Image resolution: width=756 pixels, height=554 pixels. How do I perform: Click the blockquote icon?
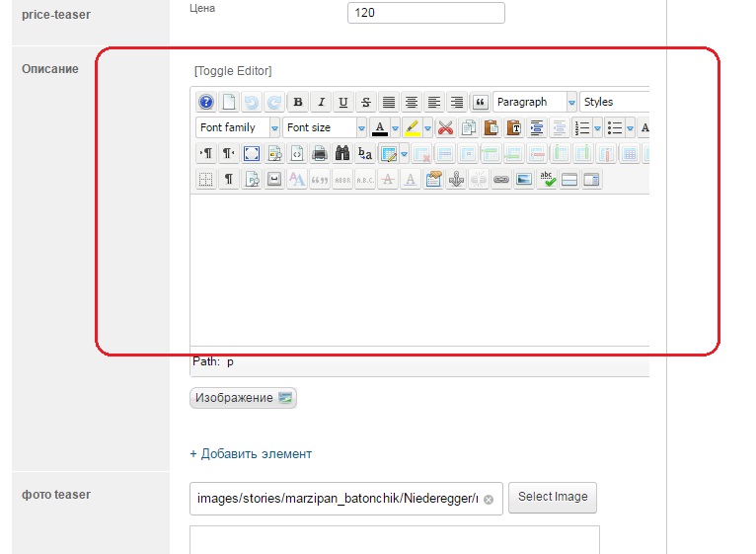click(x=480, y=102)
